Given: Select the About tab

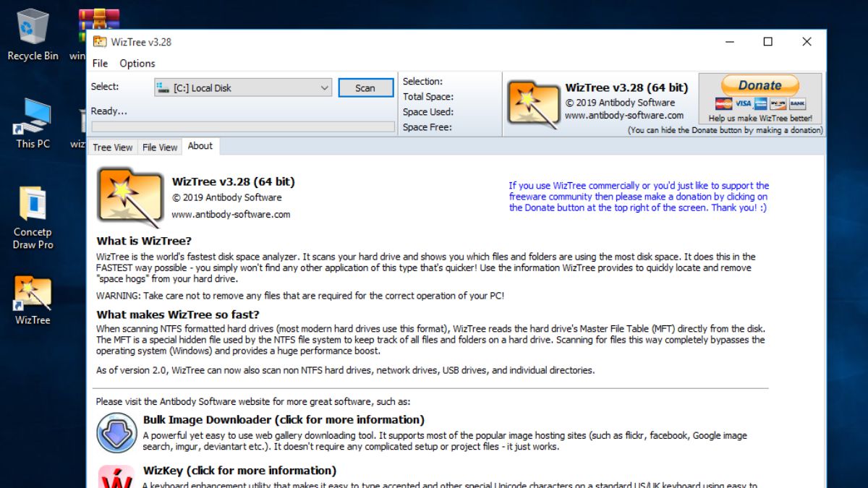Looking at the screenshot, I should click(x=200, y=145).
